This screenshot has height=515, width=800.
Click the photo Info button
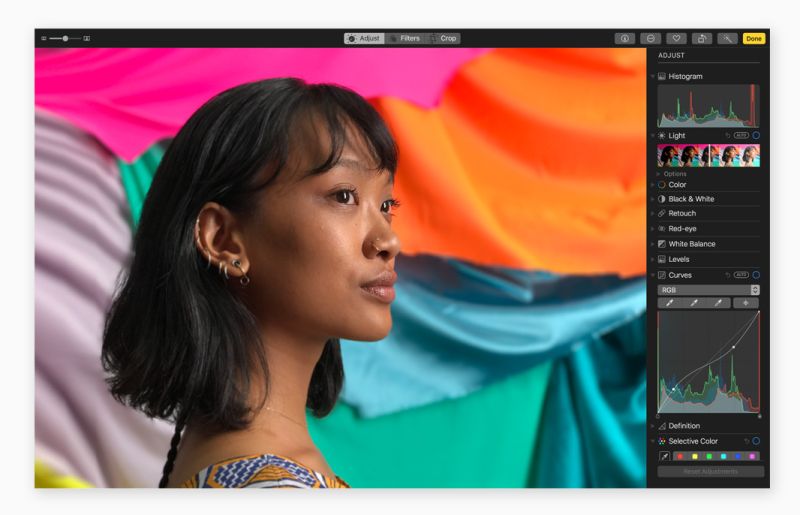click(624, 38)
